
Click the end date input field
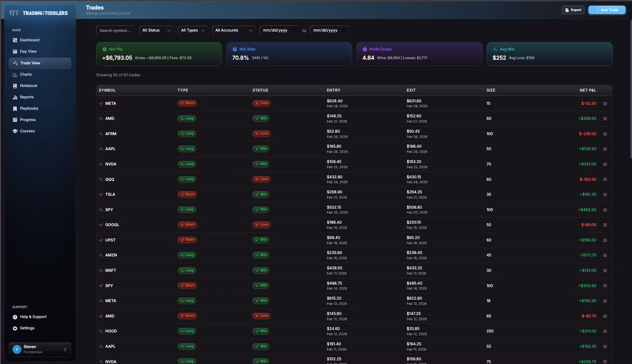(x=326, y=30)
